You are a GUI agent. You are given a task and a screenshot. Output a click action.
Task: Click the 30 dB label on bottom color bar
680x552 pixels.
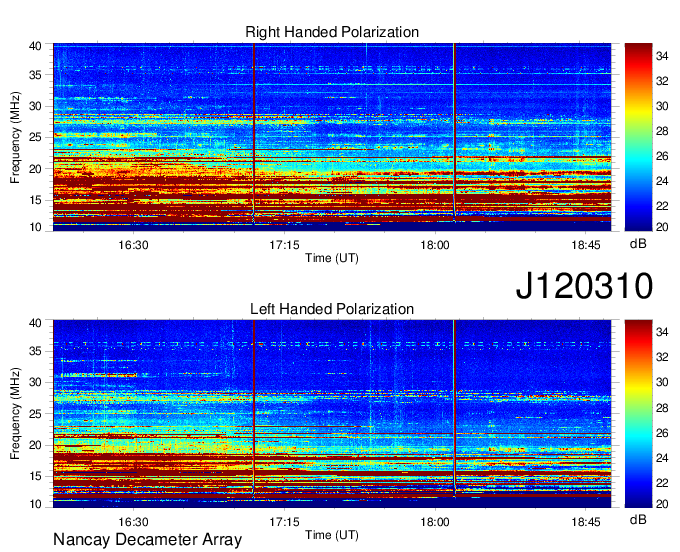click(662, 382)
